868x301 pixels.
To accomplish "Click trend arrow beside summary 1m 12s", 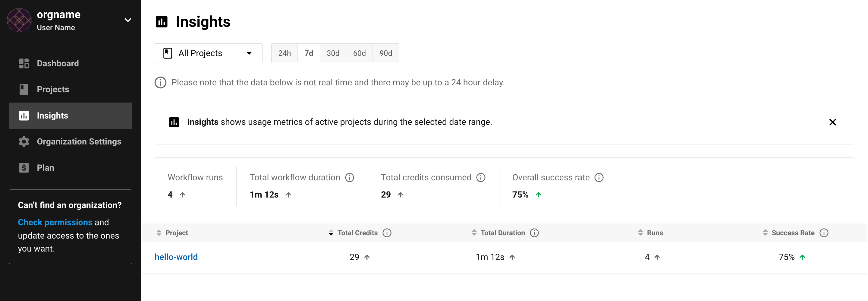I will [288, 195].
